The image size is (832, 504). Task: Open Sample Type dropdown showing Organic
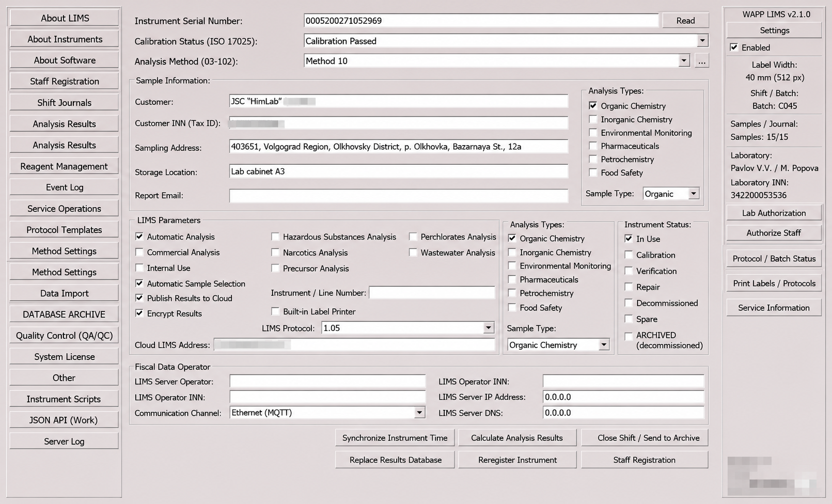(694, 194)
